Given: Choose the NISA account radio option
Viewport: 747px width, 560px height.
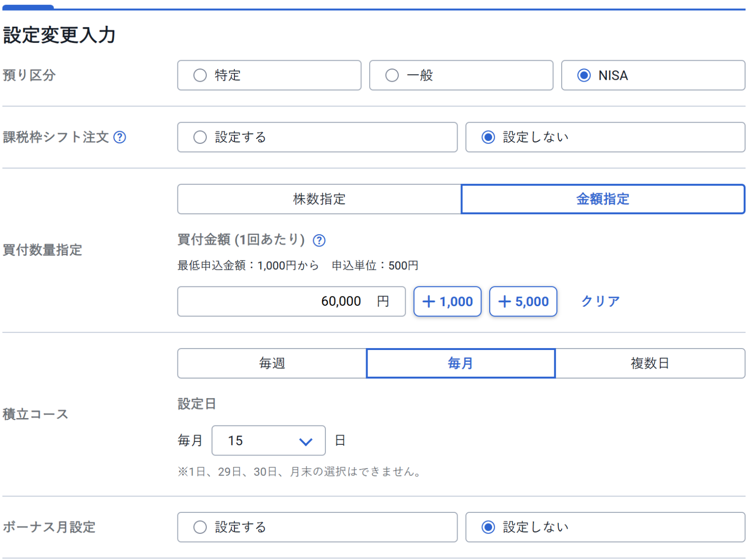Looking at the screenshot, I should coord(653,75).
